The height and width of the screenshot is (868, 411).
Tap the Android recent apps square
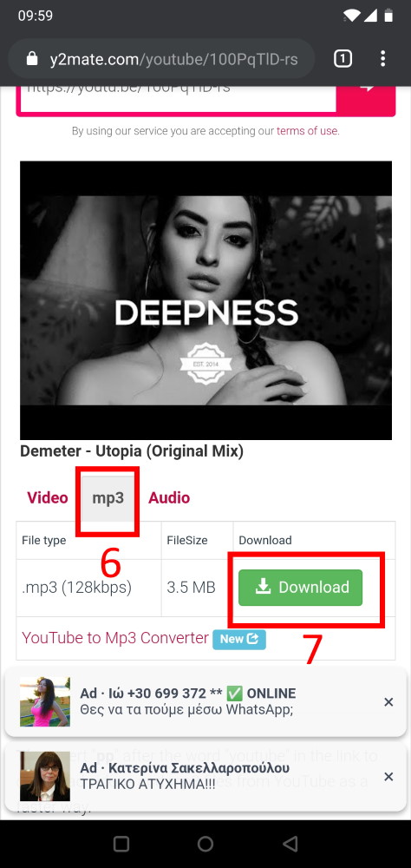pyautogui.click(x=121, y=844)
